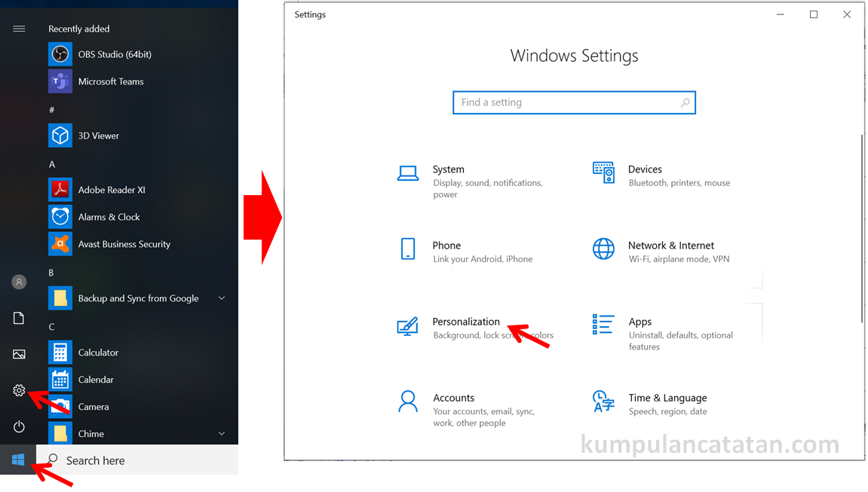Click the Power icon in Start sidebar
The height and width of the screenshot is (492, 868).
click(x=19, y=426)
